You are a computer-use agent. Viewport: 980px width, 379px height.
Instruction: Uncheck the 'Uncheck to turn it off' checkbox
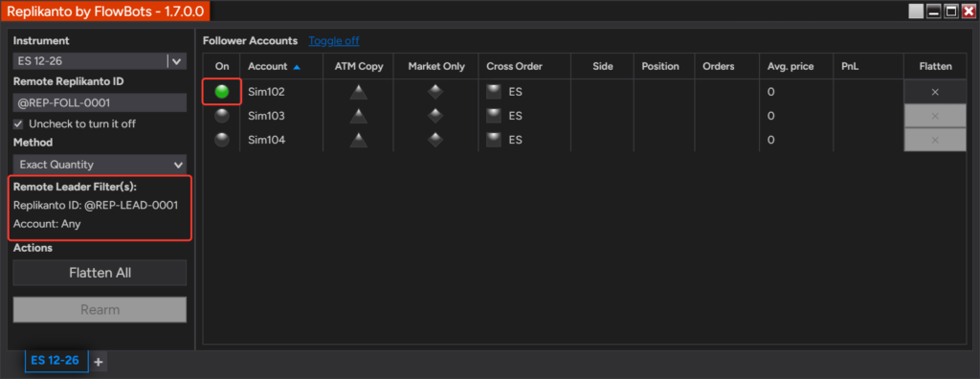pos(18,123)
